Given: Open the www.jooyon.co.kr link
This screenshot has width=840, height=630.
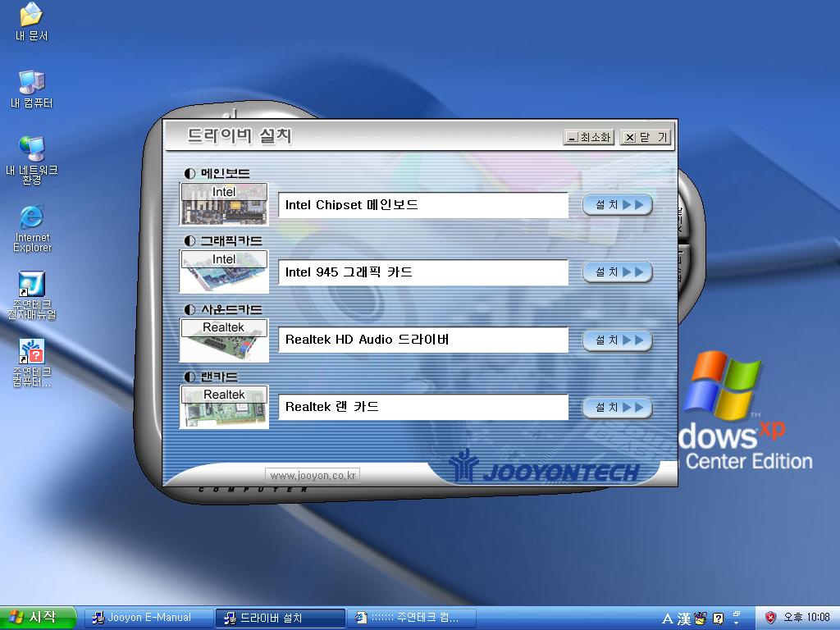Looking at the screenshot, I should [313, 475].
